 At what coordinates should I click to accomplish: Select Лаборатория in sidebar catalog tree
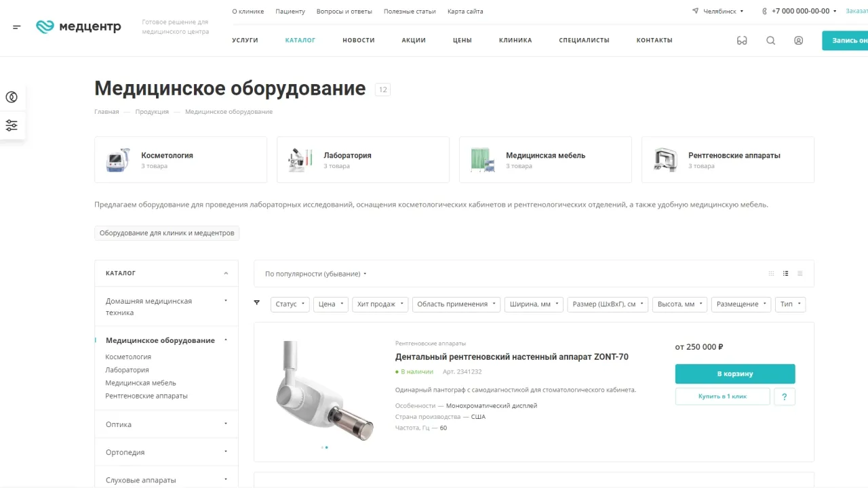127,370
